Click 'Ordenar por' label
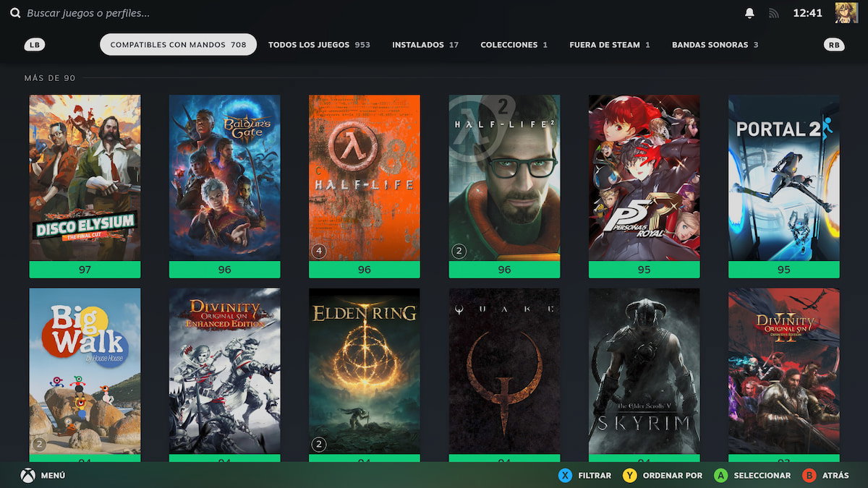The width and height of the screenshot is (868, 488). tap(673, 476)
